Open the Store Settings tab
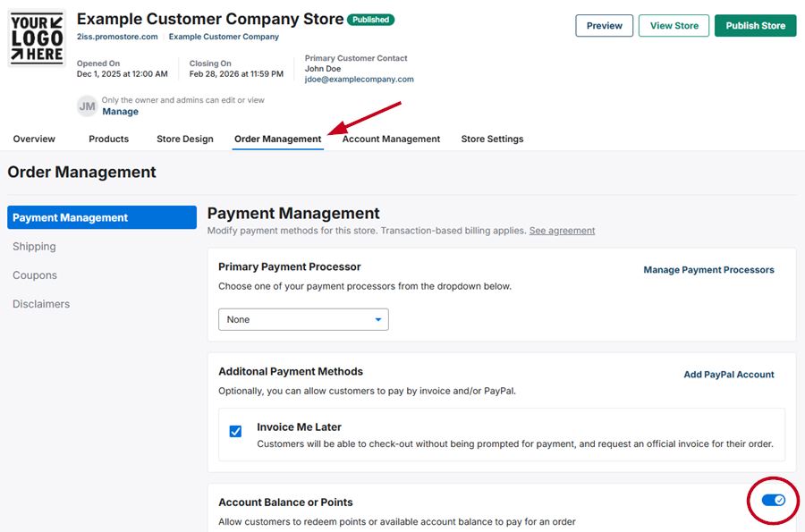This screenshot has width=805, height=532. pyautogui.click(x=492, y=139)
